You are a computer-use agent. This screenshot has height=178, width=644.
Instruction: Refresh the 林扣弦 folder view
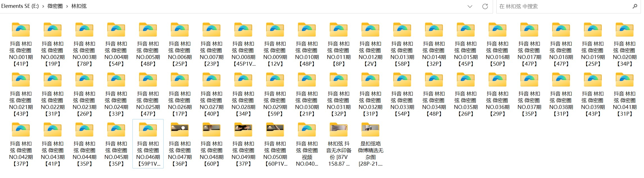485,6
